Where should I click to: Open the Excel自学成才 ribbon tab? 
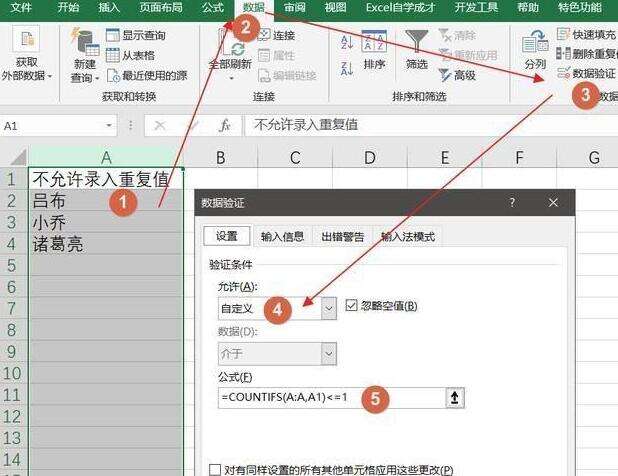400,7
